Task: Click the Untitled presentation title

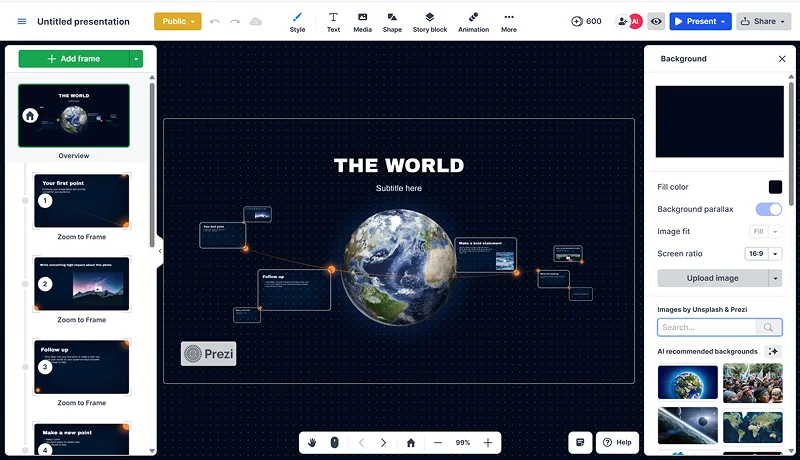Action: click(83, 21)
